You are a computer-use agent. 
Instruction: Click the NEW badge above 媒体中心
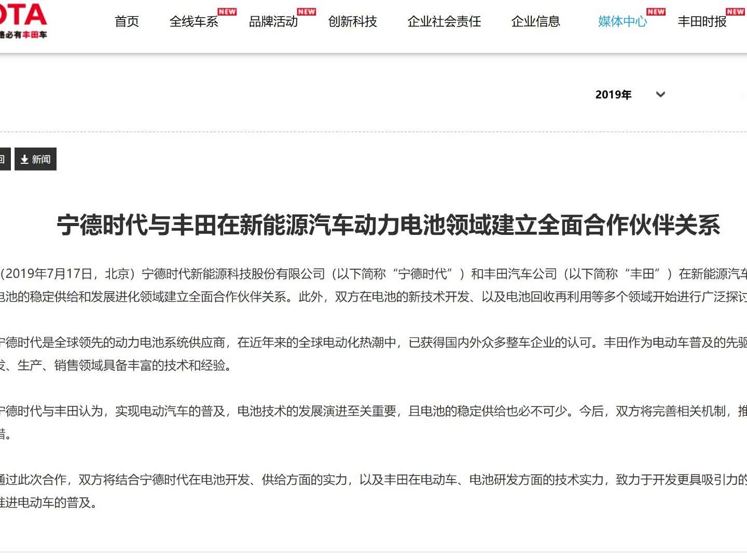656,11
